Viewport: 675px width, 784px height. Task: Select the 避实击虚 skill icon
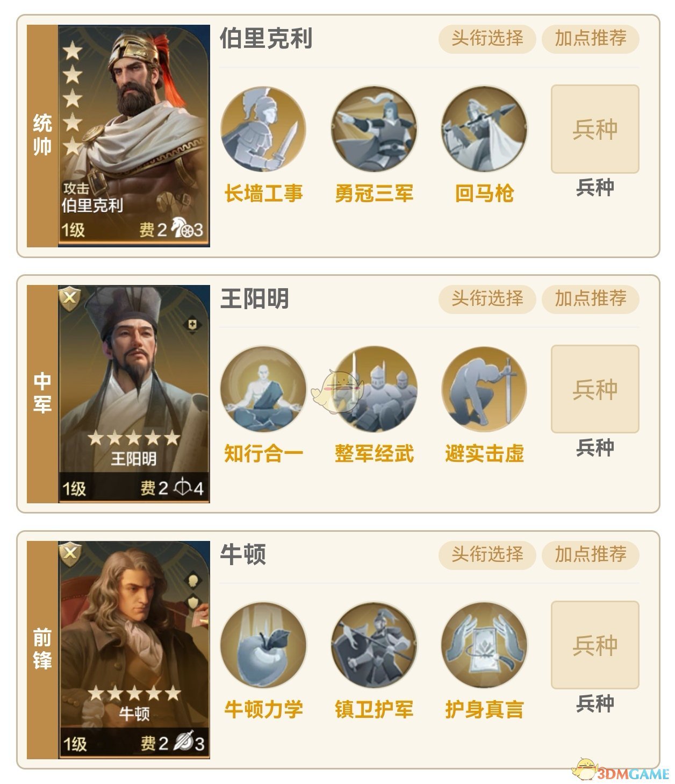[x=484, y=389]
